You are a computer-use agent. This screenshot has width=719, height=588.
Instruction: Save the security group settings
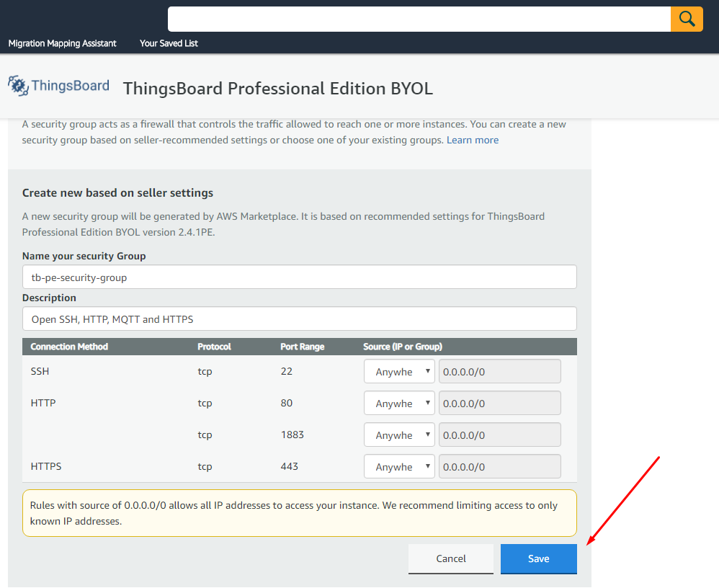coord(538,558)
